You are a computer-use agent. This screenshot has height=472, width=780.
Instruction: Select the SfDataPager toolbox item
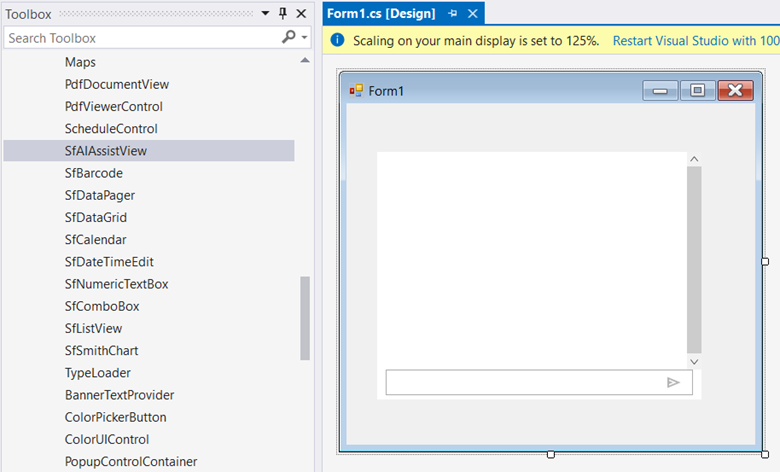click(99, 195)
